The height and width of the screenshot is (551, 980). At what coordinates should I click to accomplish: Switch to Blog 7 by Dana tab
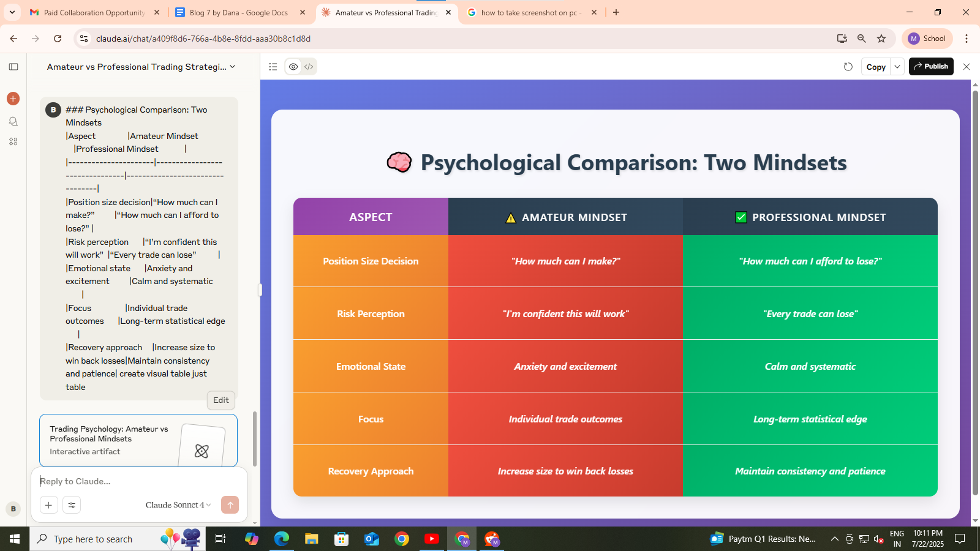click(238, 12)
